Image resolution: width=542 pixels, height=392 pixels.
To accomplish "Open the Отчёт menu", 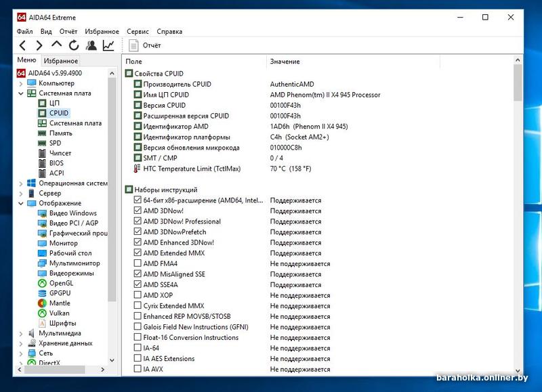I will [x=68, y=31].
